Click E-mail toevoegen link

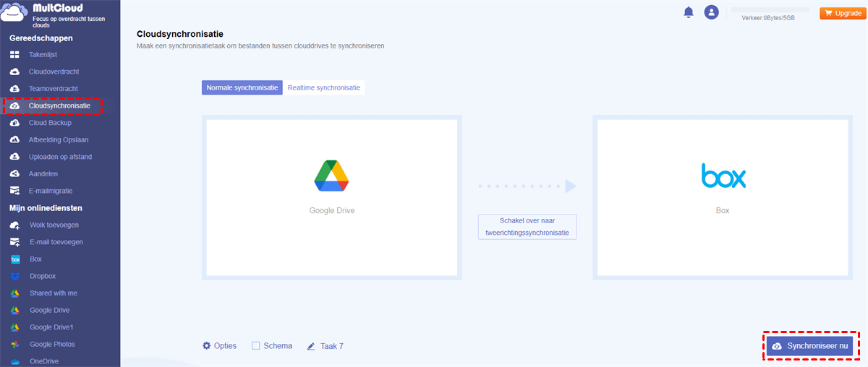click(x=56, y=242)
